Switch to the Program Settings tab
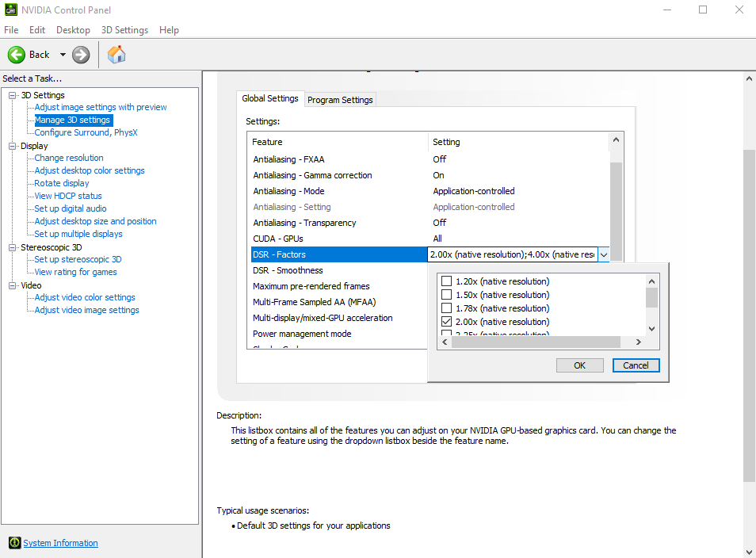Screen dimensions: 756x558 pyautogui.click(x=340, y=100)
